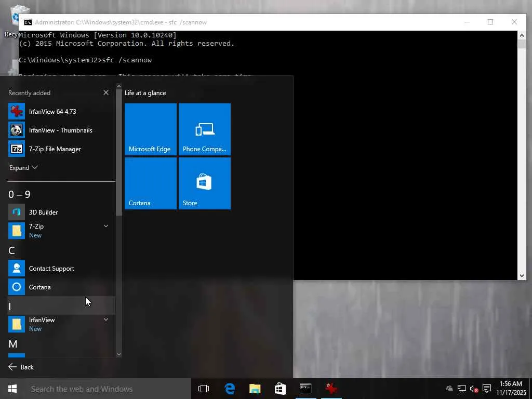Open 7-Zip File Manager icon
This screenshot has width=532, height=399.
tap(17, 149)
